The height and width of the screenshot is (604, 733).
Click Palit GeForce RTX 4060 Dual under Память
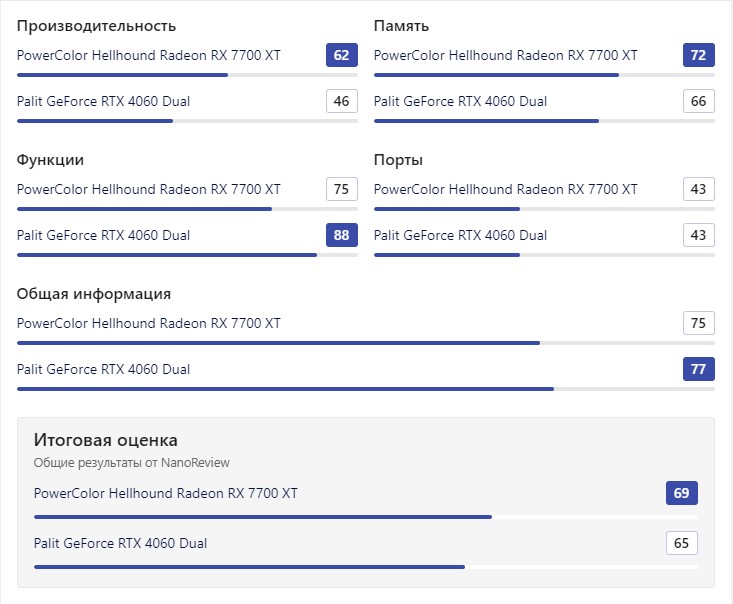click(460, 101)
